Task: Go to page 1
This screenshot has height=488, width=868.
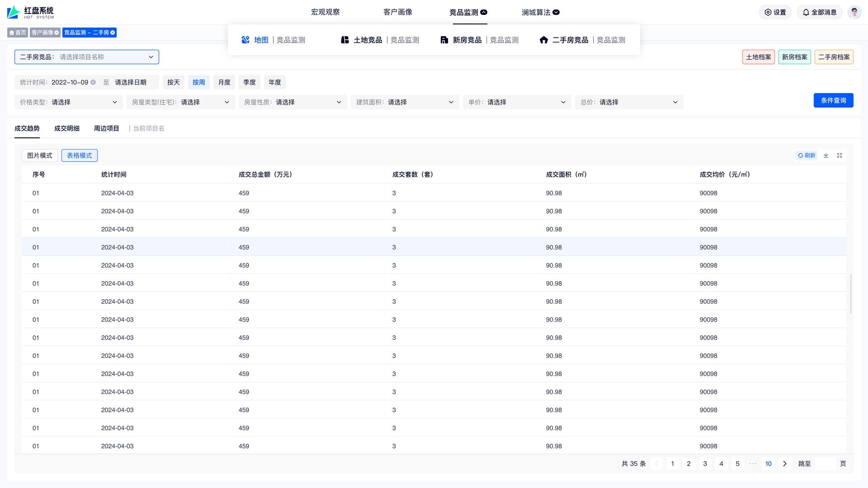Action: 673,464
